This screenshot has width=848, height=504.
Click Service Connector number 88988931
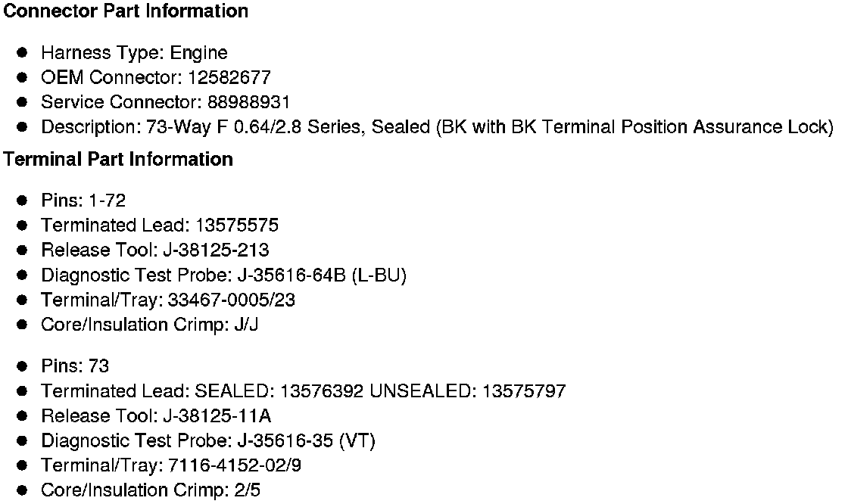coord(248,102)
